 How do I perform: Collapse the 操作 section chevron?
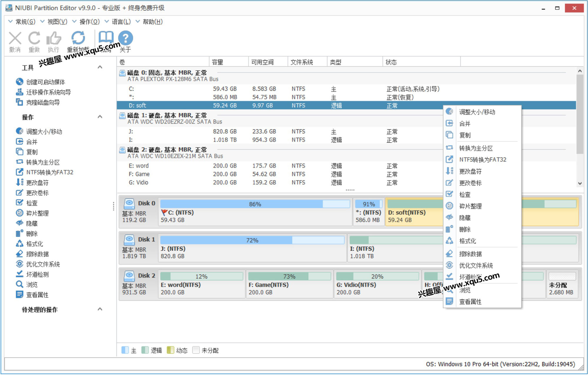(x=100, y=117)
